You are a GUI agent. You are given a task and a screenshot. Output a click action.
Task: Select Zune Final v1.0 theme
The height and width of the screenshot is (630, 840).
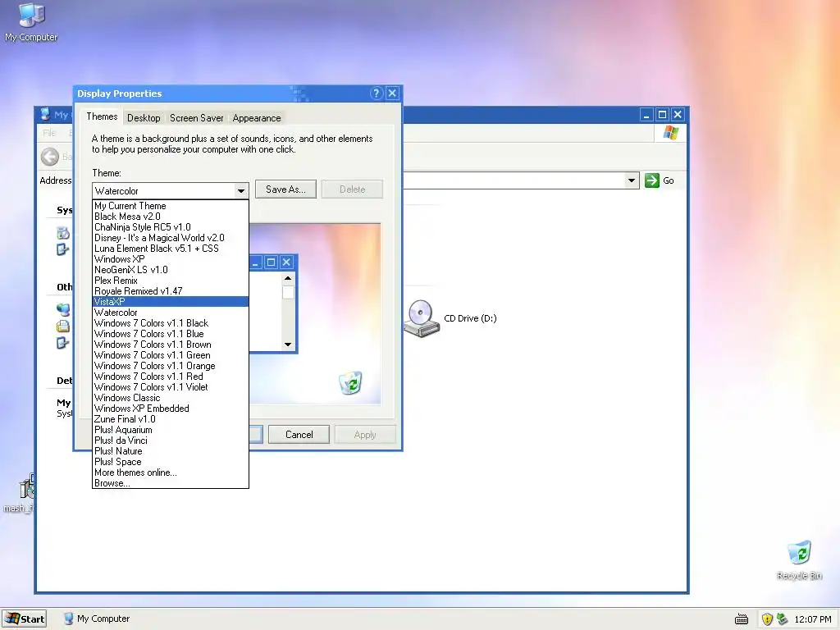click(x=171, y=419)
